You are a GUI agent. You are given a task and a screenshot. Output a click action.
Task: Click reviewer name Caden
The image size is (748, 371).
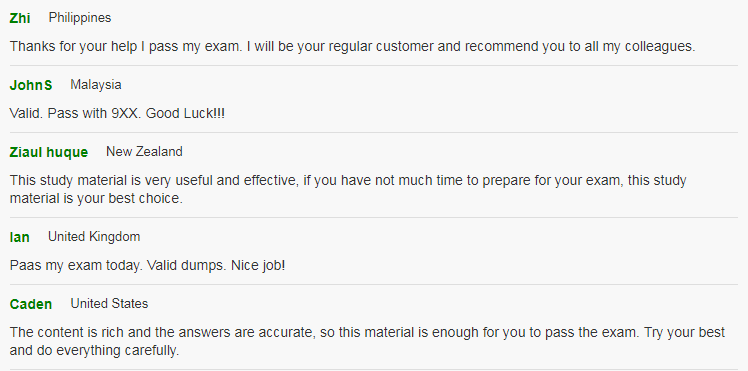tap(31, 304)
